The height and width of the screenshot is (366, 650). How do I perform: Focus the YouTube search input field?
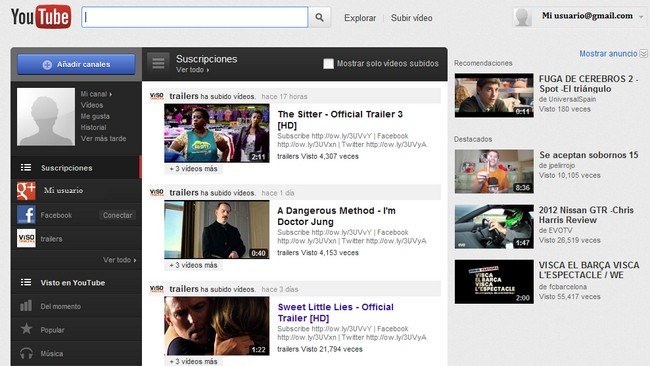[x=195, y=17]
